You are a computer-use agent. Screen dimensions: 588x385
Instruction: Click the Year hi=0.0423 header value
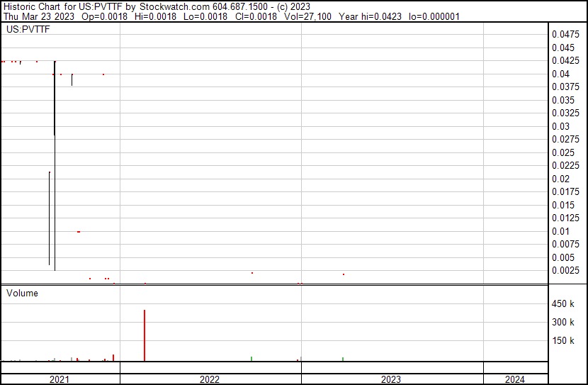370,16
